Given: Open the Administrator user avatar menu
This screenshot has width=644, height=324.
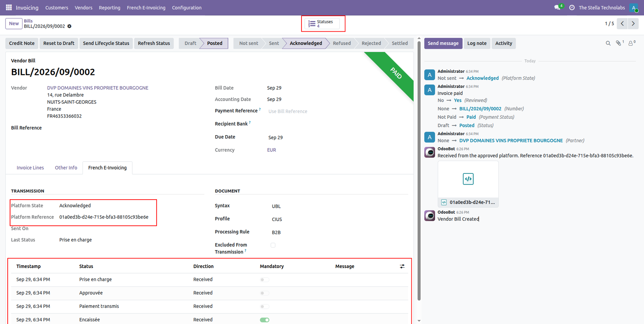Looking at the screenshot, I should click(634, 8).
